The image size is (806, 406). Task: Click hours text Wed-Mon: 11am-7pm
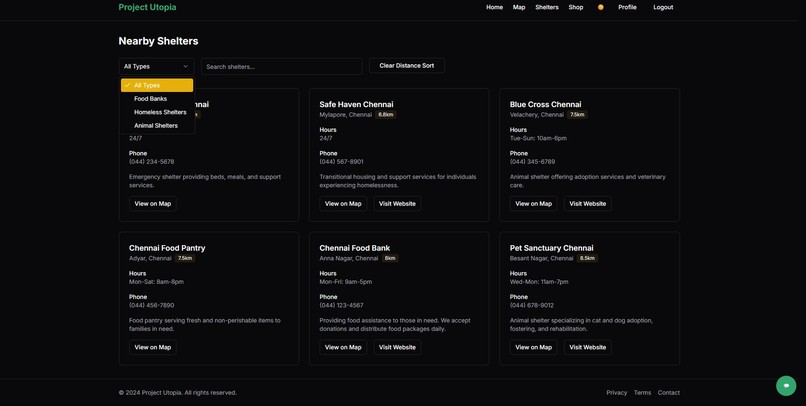[x=539, y=282]
